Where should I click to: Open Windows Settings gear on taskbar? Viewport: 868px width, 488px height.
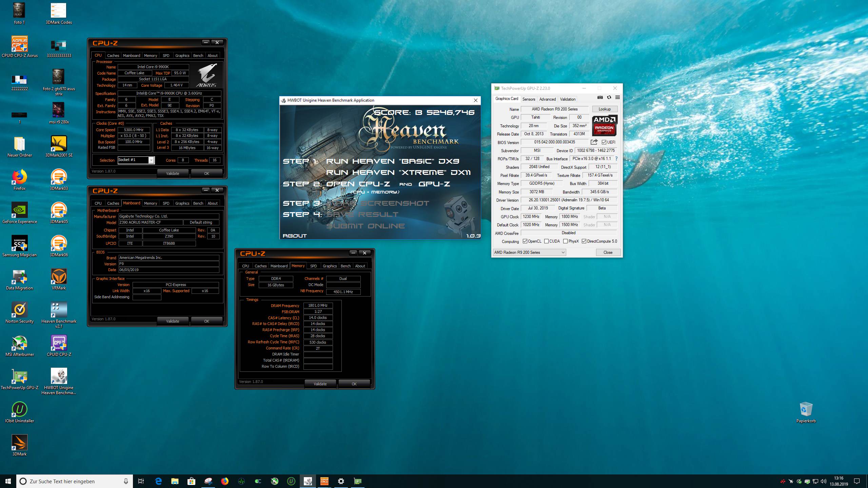coord(341,481)
